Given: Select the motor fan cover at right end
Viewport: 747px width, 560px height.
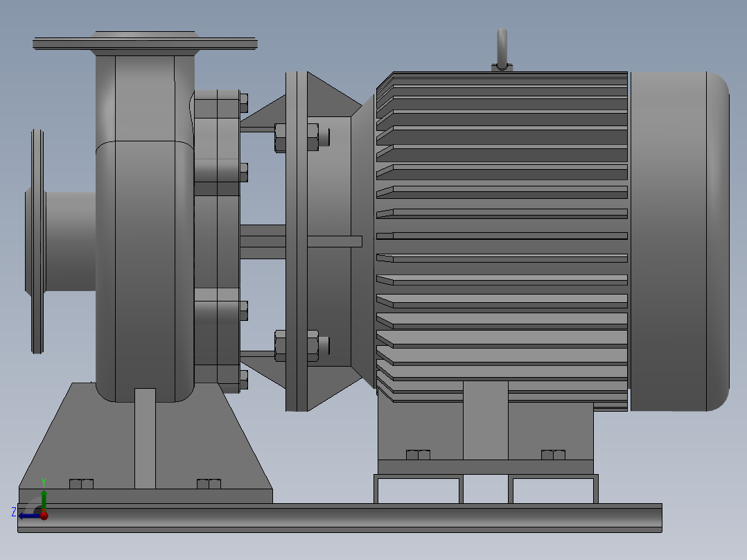Looking at the screenshot, I should point(680,241).
